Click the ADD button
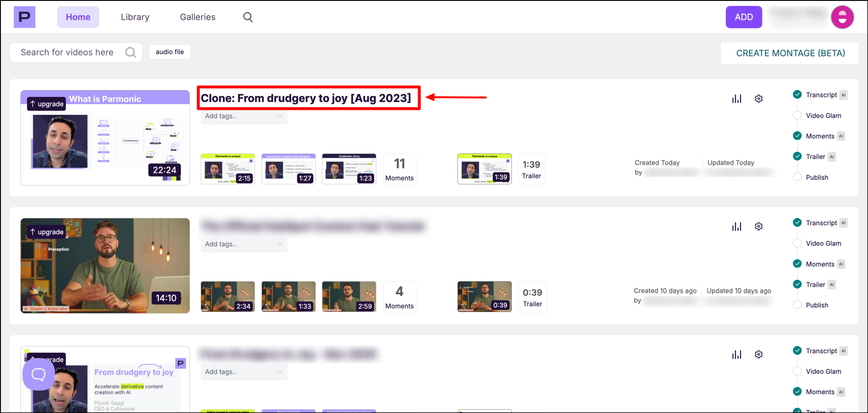Image resolution: width=868 pixels, height=413 pixels. coord(744,17)
